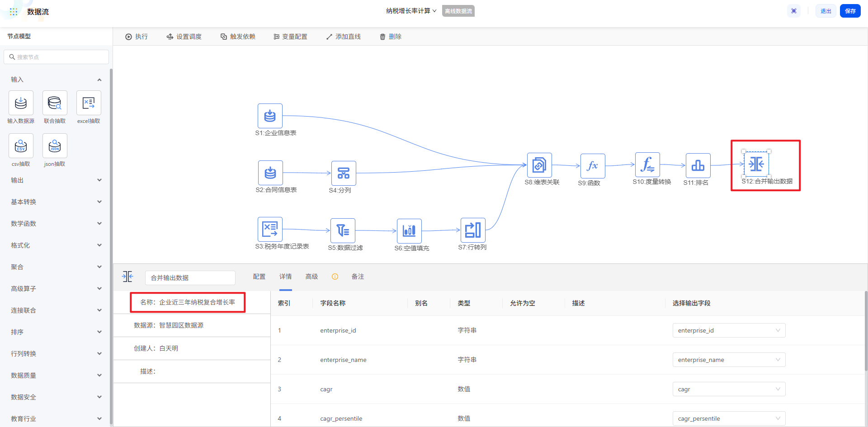Select the S9 函数 node icon

(592, 166)
